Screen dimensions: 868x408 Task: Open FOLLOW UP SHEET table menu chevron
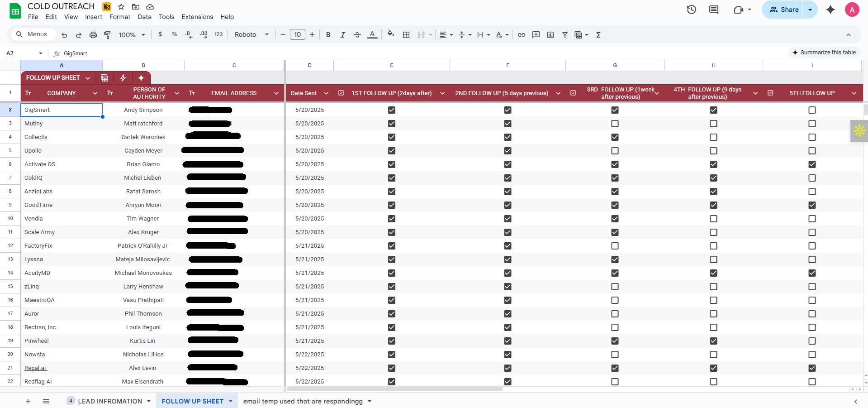88,78
